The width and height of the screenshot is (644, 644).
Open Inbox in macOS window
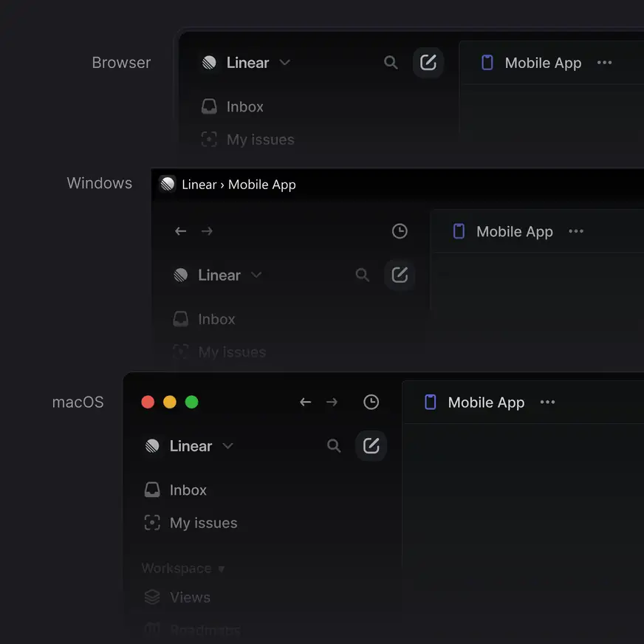coord(175,490)
